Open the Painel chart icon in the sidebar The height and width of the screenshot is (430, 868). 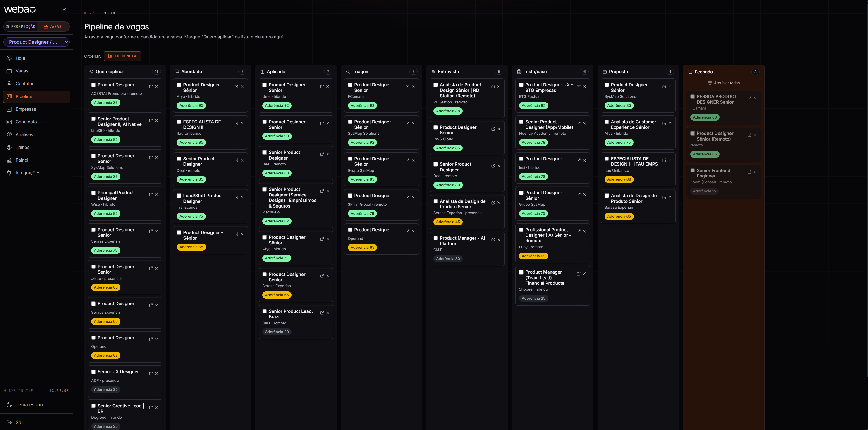coord(9,160)
